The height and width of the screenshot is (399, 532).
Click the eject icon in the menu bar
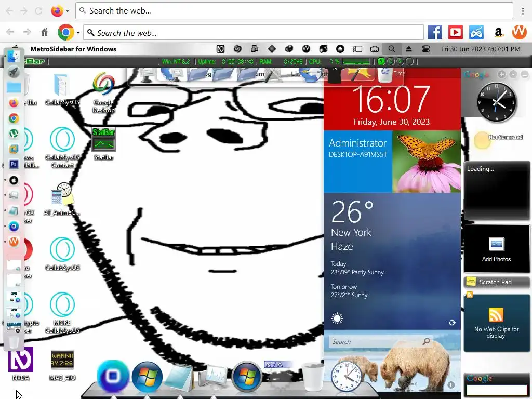(409, 49)
